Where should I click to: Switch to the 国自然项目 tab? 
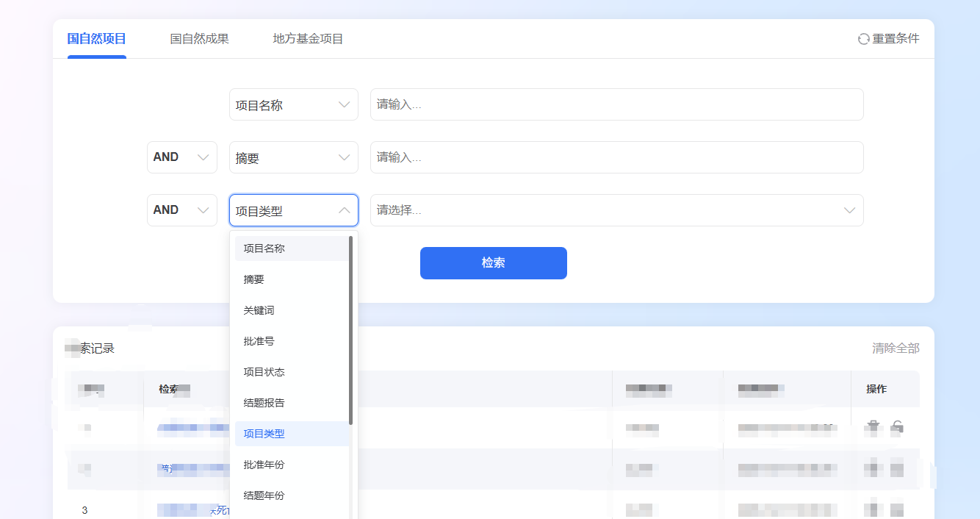96,39
